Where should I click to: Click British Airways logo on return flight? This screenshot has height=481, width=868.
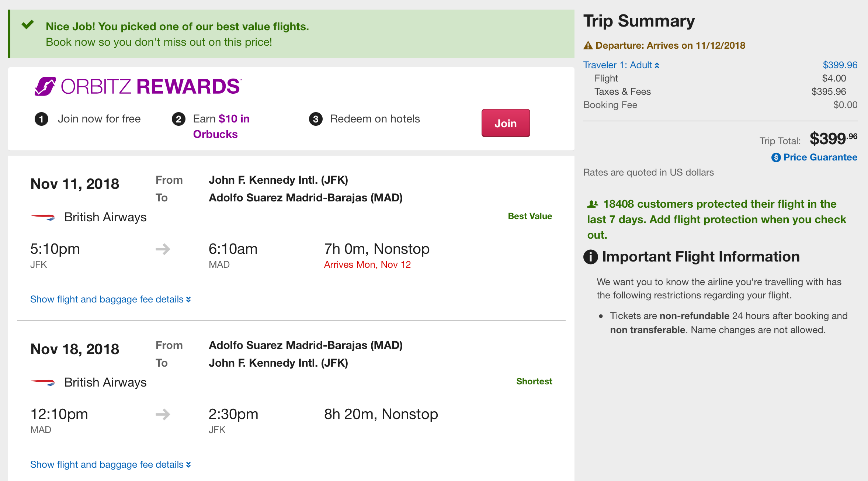(x=43, y=383)
